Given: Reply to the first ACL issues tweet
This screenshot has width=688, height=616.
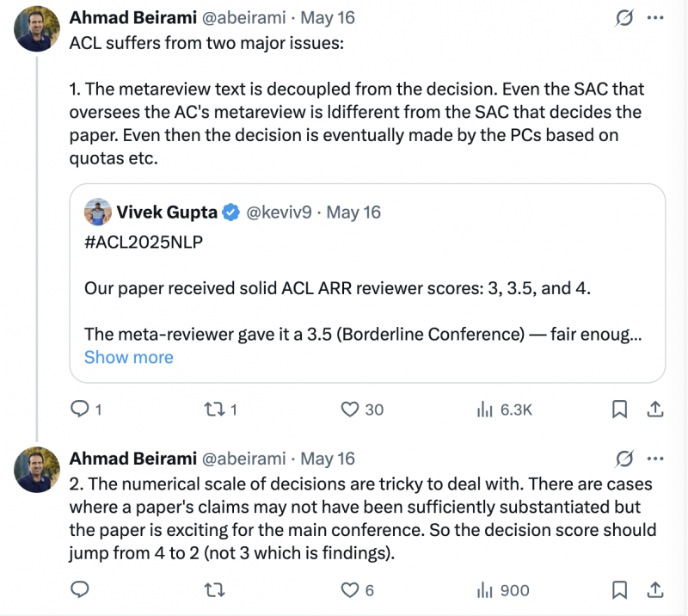Looking at the screenshot, I should coord(86,410).
